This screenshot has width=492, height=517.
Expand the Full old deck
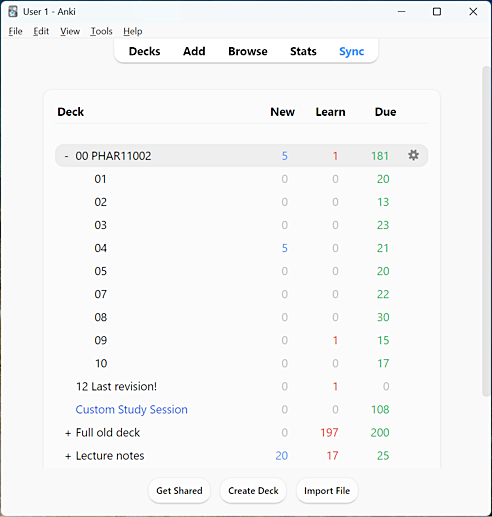pos(68,433)
